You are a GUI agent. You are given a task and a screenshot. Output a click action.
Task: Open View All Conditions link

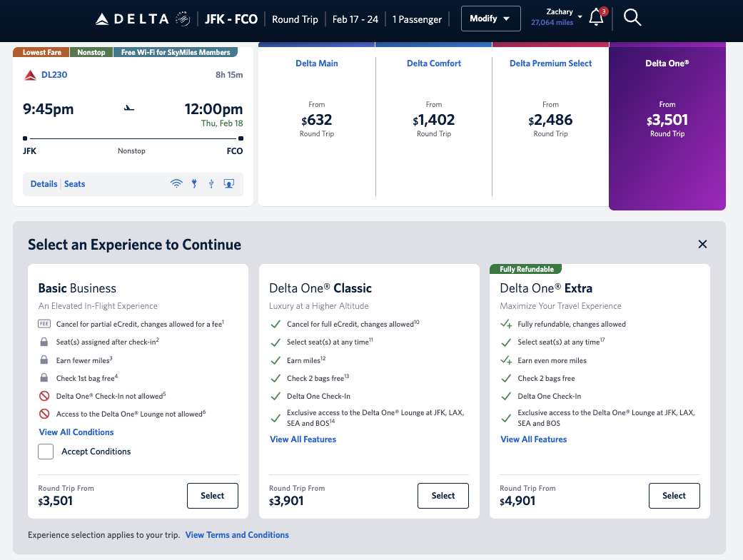click(76, 432)
